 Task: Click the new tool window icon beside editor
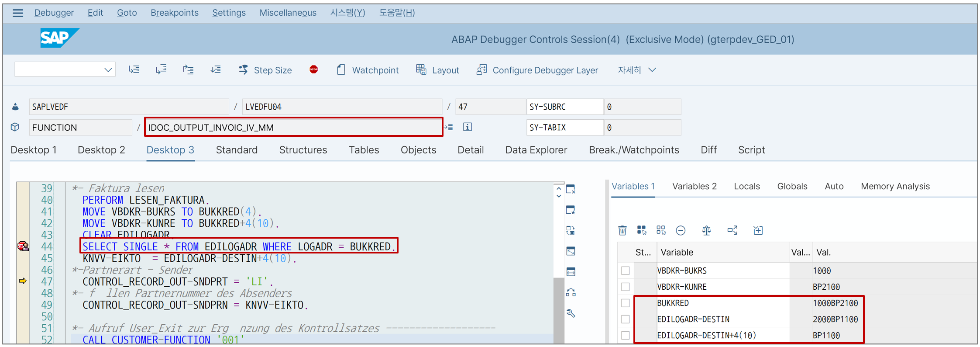(x=571, y=210)
